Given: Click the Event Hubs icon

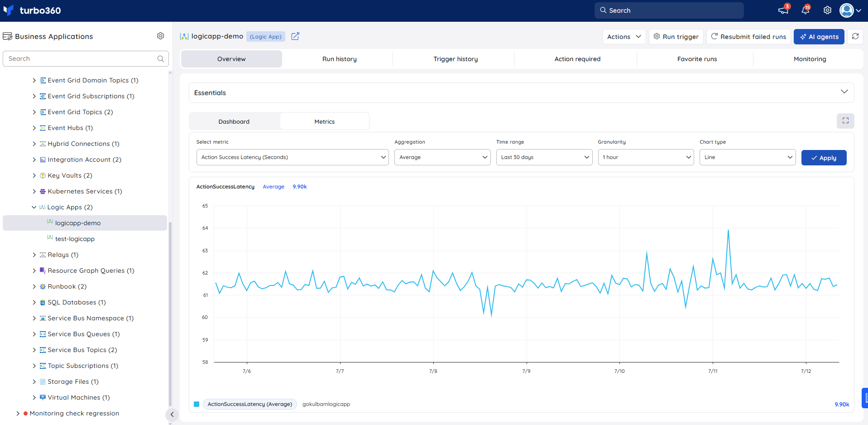Looking at the screenshot, I should (43, 128).
